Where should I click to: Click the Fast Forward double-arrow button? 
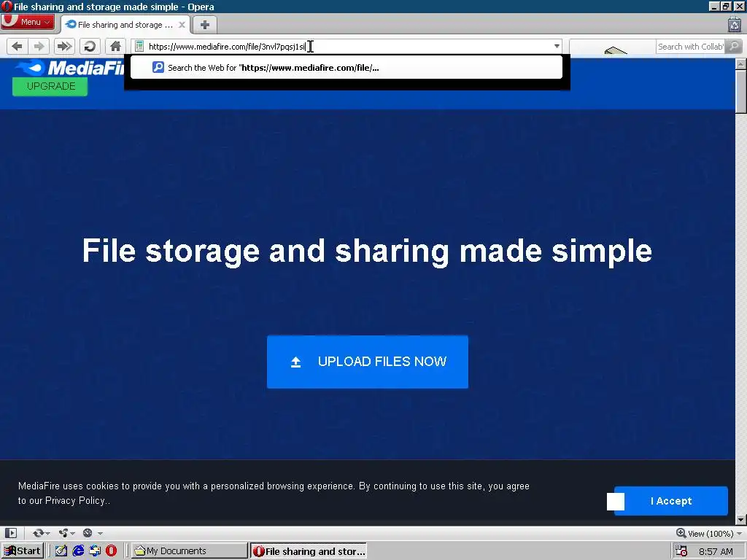pos(64,46)
